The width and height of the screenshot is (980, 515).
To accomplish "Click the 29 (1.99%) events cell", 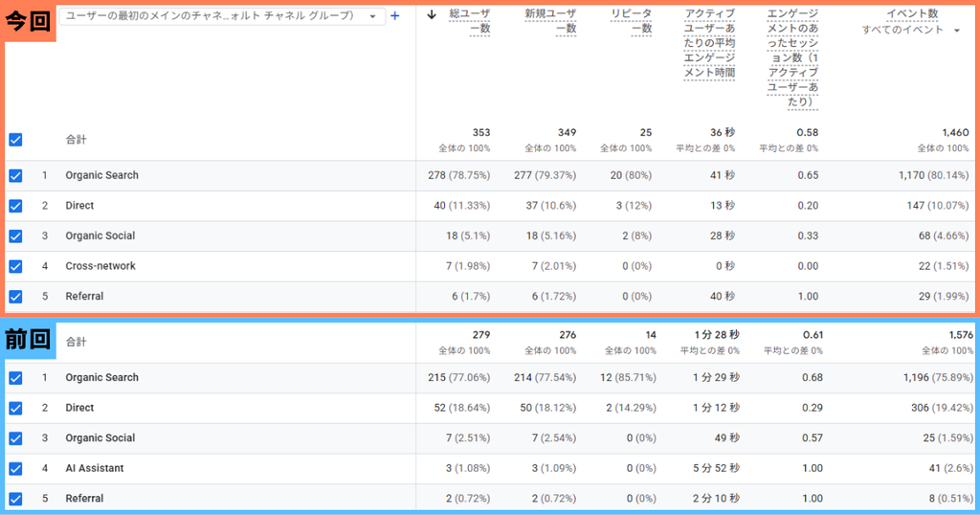I will pos(944,296).
